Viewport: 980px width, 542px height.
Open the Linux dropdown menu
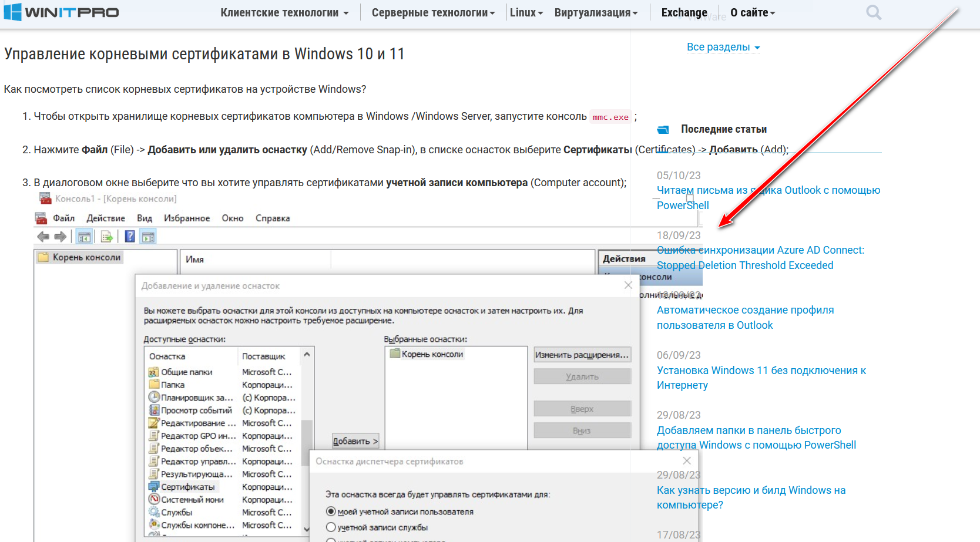point(526,12)
